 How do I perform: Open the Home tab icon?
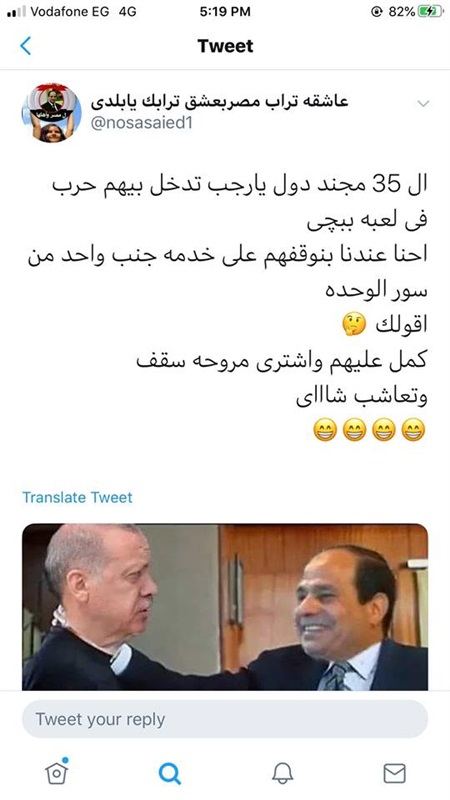pos(57,771)
